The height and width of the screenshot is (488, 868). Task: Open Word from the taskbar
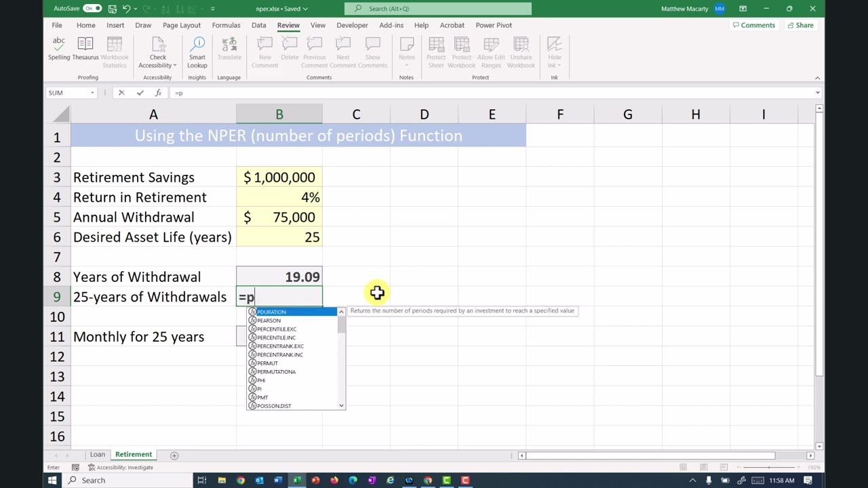click(x=278, y=481)
